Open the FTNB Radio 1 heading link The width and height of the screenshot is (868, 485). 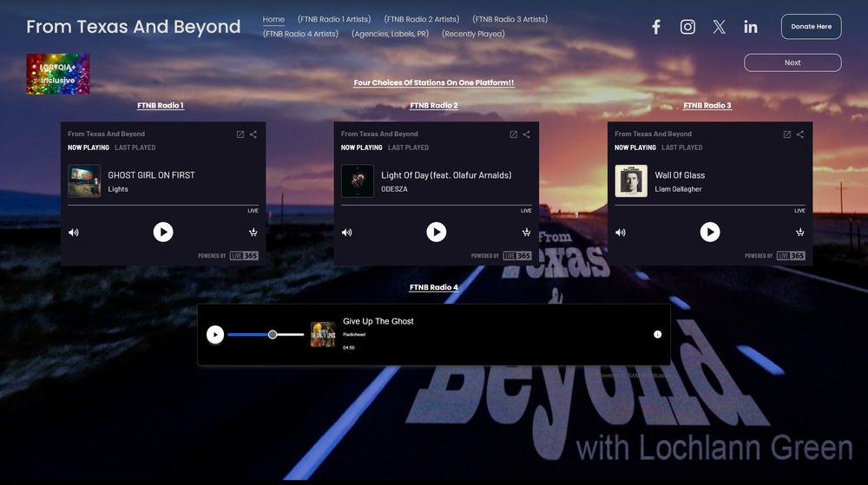(161, 105)
